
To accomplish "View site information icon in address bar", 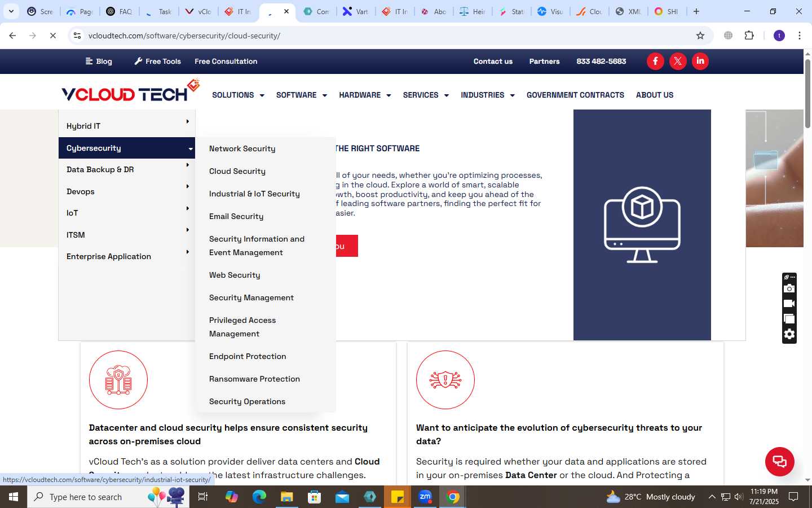I will pyautogui.click(x=77, y=36).
